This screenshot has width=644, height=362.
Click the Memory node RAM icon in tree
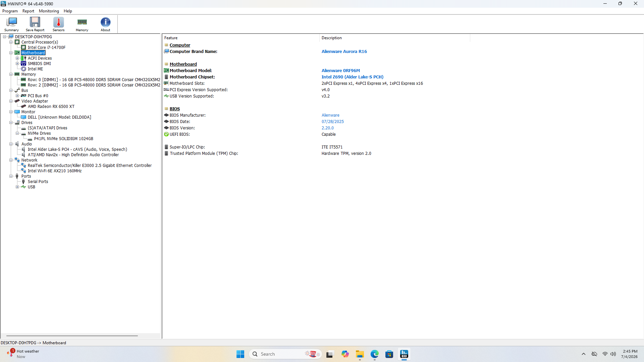pyautogui.click(x=17, y=74)
